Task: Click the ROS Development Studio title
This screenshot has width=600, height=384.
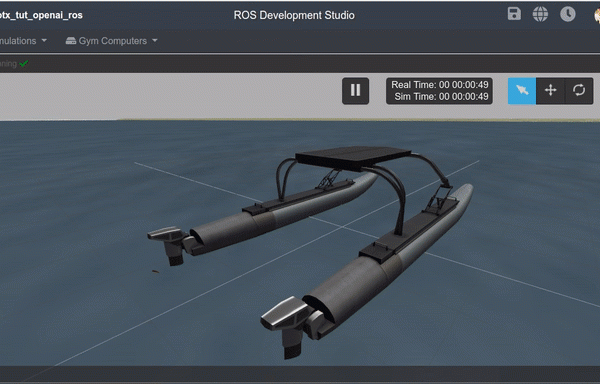Action: pyautogui.click(x=294, y=15)
